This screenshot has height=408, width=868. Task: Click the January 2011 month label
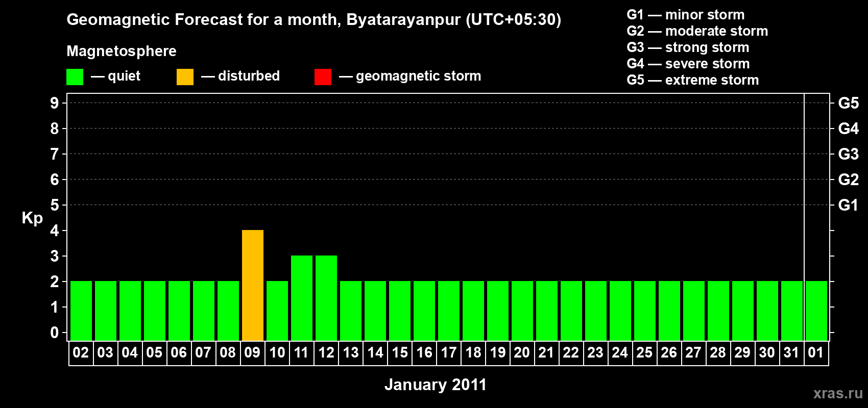[x=436, y=385]
